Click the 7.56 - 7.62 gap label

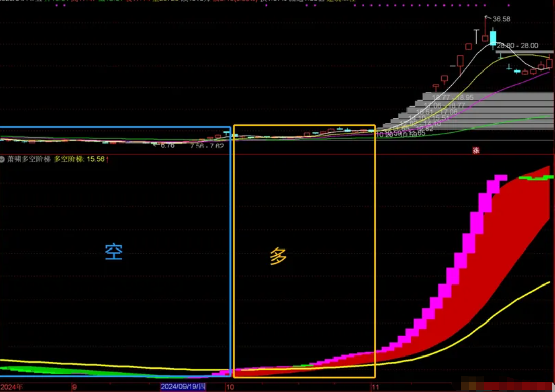[x=207, y=146]
